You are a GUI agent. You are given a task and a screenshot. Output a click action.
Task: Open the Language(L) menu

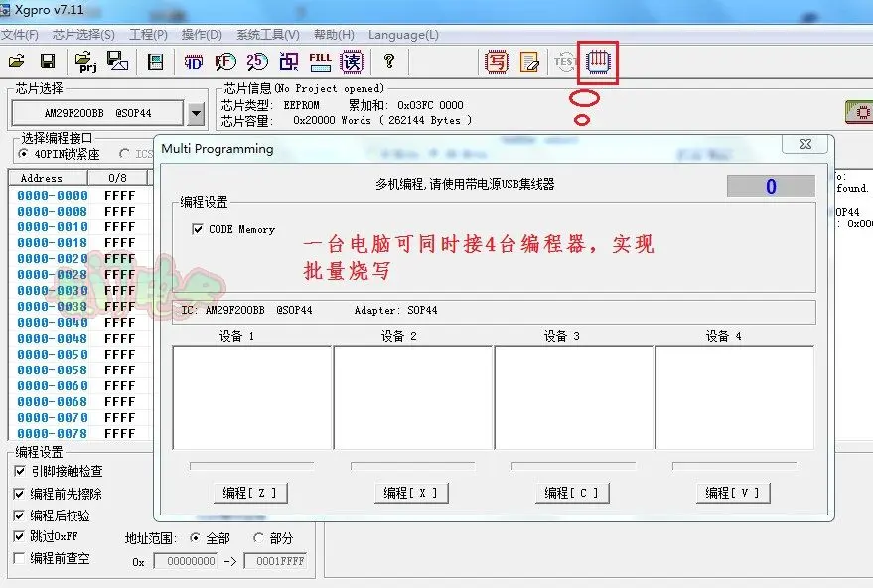(x=403, y=35)
